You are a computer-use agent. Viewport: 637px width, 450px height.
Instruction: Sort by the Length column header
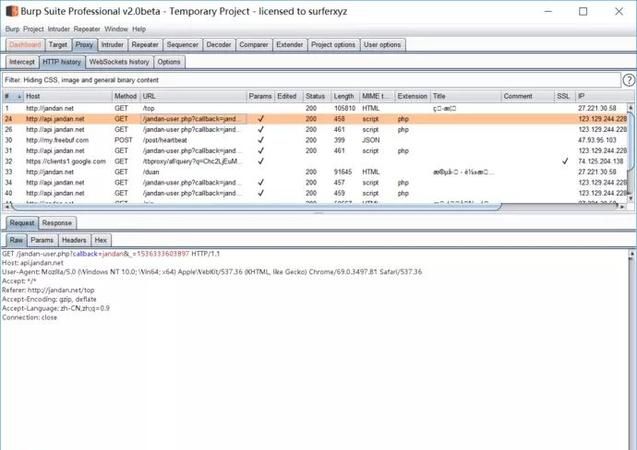345,96
